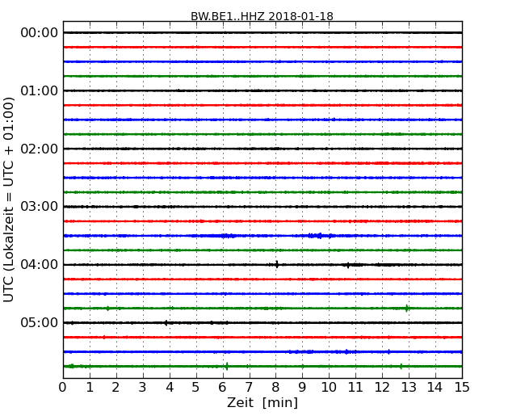Screen dimensions: 525x420
Task: Click the UTC Lokalzeit y-axis label
Action: pyautogui.click(x=9, y=199)
